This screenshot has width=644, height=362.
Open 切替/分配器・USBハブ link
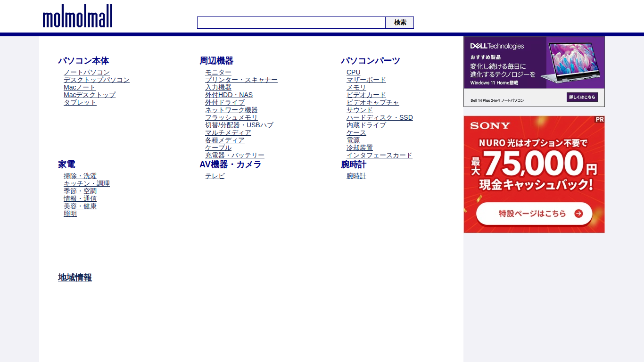239,125
